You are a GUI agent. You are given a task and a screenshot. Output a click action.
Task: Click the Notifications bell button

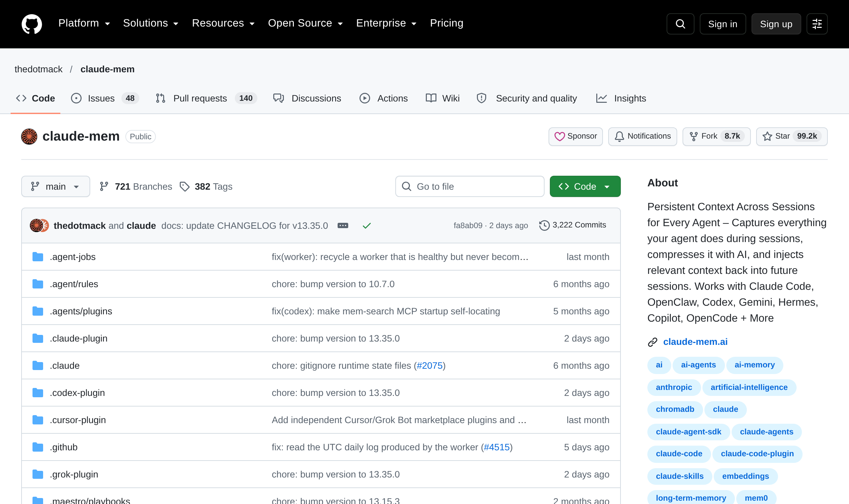642,136
